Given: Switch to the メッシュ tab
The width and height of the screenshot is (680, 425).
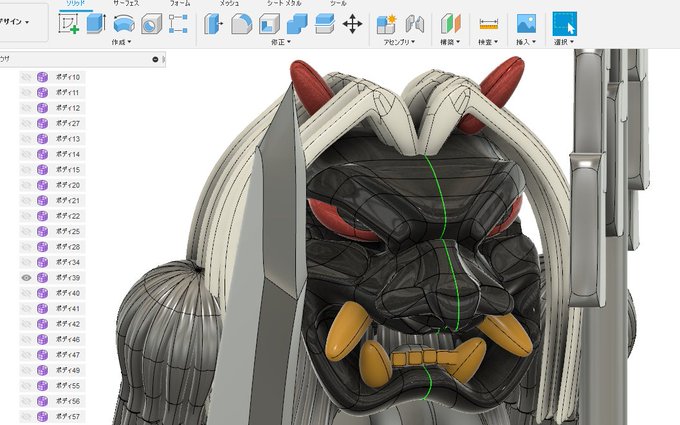Looking at the screenshot, I should point(229,3).
